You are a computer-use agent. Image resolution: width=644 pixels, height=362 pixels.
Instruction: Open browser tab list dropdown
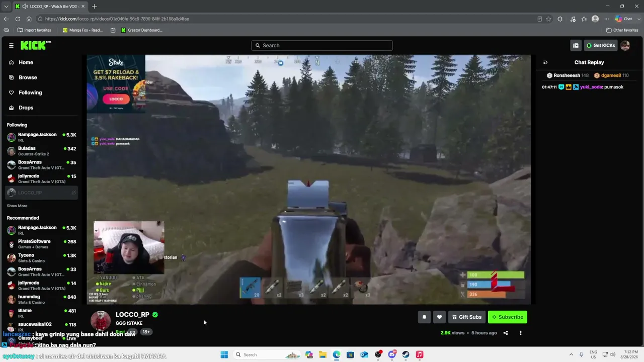[6, 6]
